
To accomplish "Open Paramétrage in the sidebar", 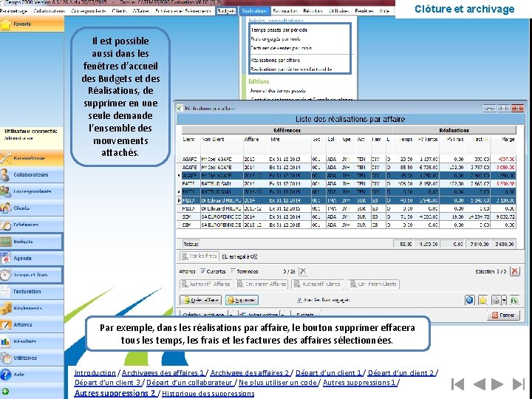I will coord(32,158).
